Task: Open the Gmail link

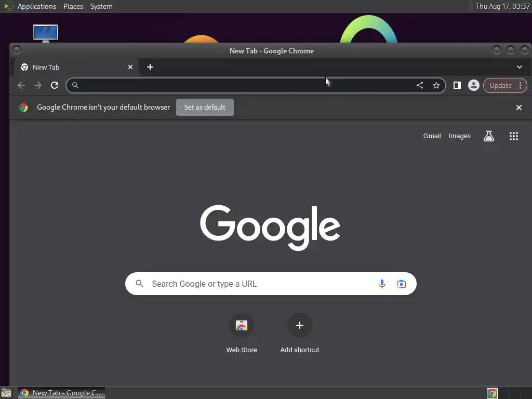Action: click(x=432, y=136)
